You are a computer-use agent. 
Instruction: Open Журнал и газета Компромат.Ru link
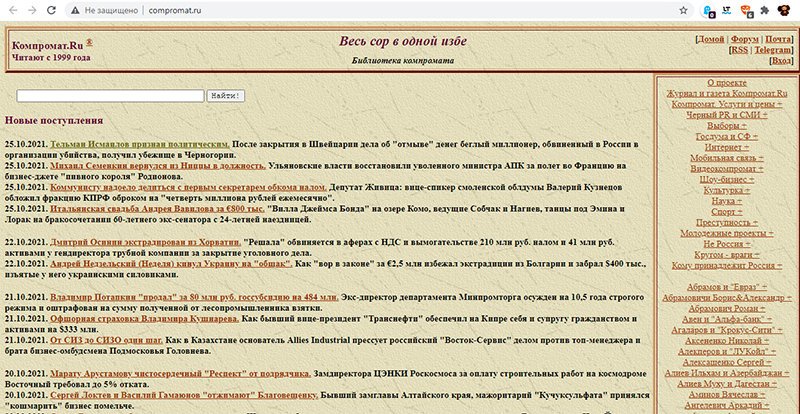point(727,93)
